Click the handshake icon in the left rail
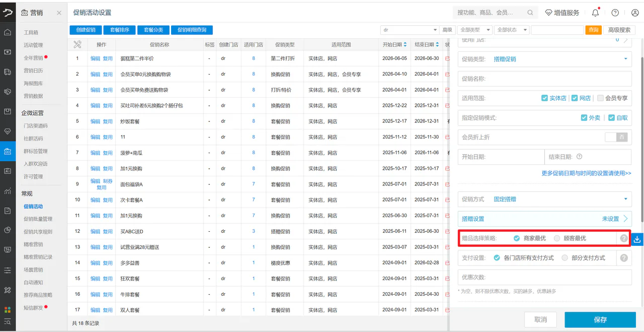This screenshot has height=332, width=644. (8, 92)
